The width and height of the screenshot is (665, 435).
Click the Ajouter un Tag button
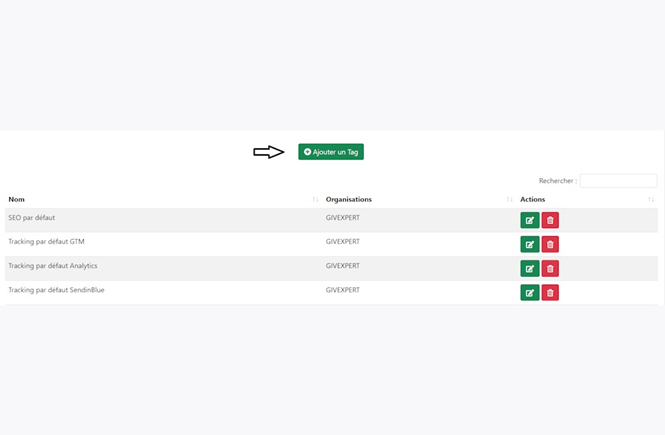click(x=331, y=152)
